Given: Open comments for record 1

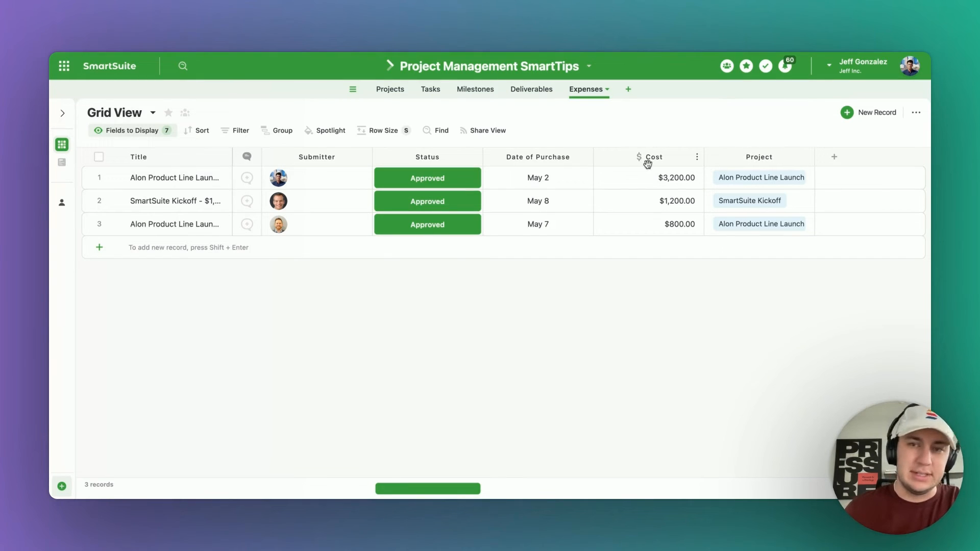Looking at the screenshot, I should 247,178.
